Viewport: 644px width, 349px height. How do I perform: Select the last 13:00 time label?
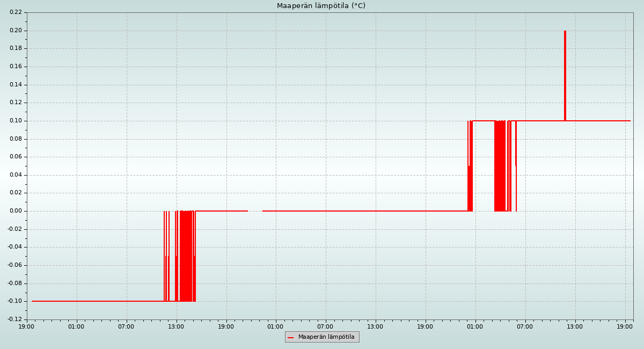pos(575,326)
